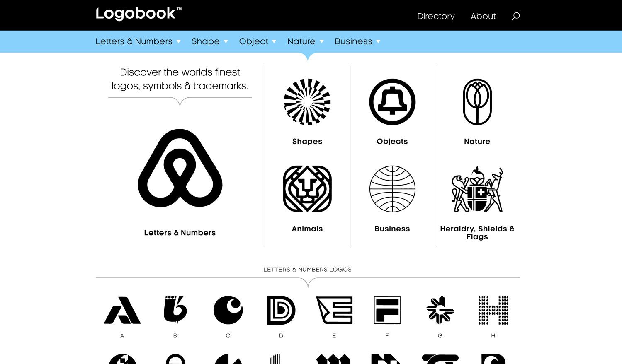Select the arrow-star letter G logo
This screenshot has height=364, width=622.
click(x=440, y=310)
